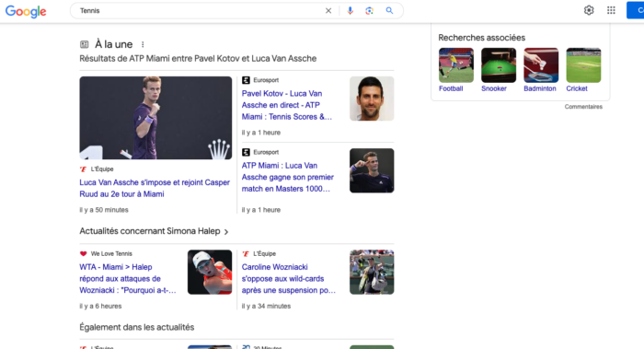Screen dimensions: 644x349
Task: Click the We Love Tennis heart icon
Action: (84, 253)
